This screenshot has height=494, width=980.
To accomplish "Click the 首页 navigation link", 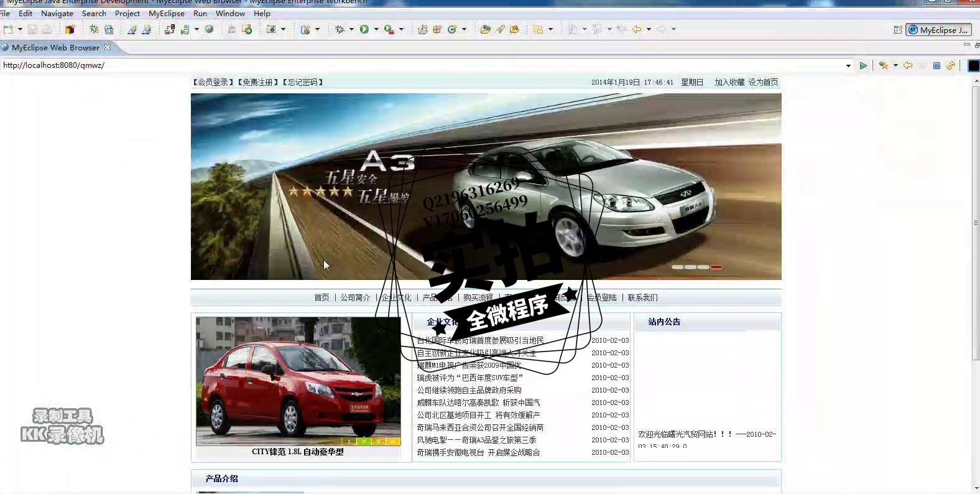I will coord(321,297).
